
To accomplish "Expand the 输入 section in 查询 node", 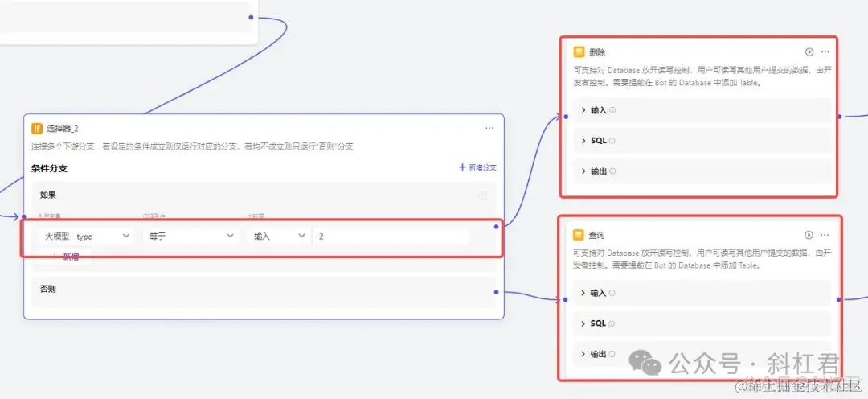I will [x=702, y=293].
